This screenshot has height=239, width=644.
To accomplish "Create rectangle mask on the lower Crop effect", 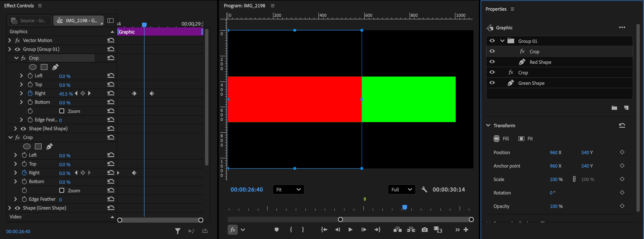I will coord(38,147).
